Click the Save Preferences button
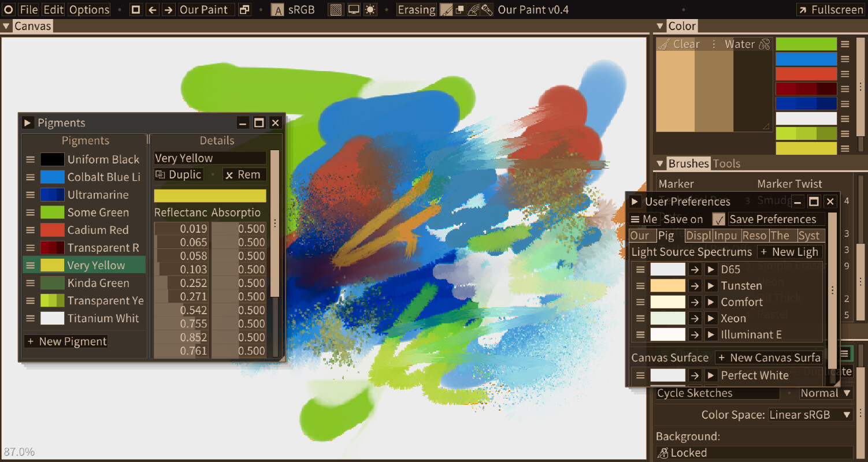868x462 pixels. pyautogui.click(x=773, y=219)
